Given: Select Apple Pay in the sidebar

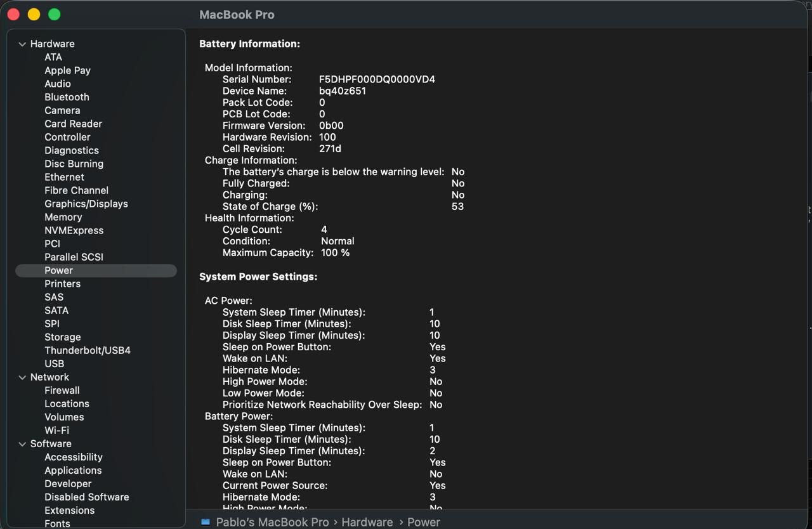Looking at the screenshot, I should (67, 70).
